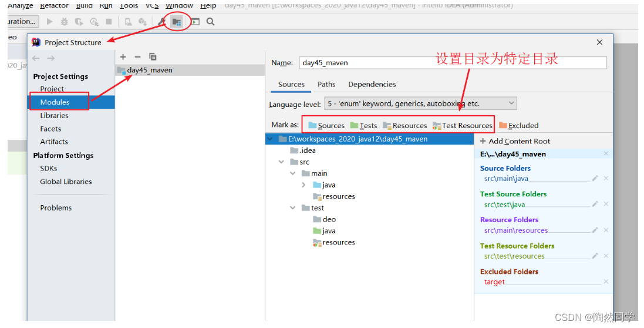The image size is (644, 328).
Task: Expand the main java folder node
Action: (304, 185)
